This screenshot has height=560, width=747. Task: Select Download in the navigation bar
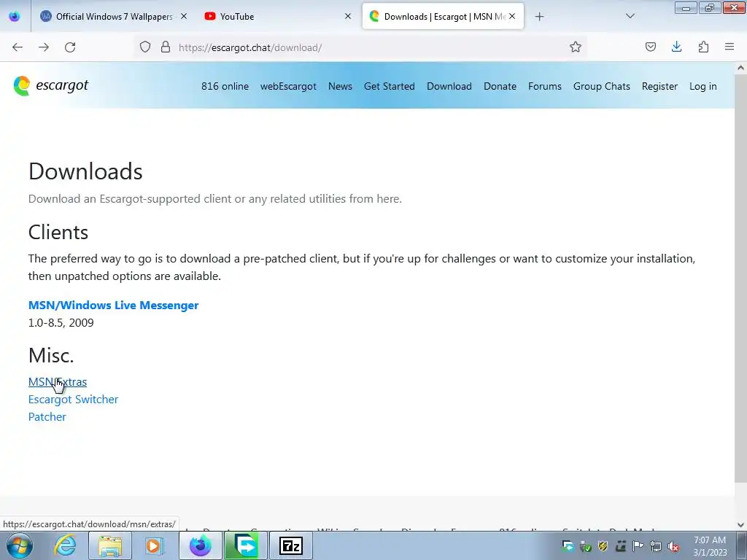tap(449, 86)
